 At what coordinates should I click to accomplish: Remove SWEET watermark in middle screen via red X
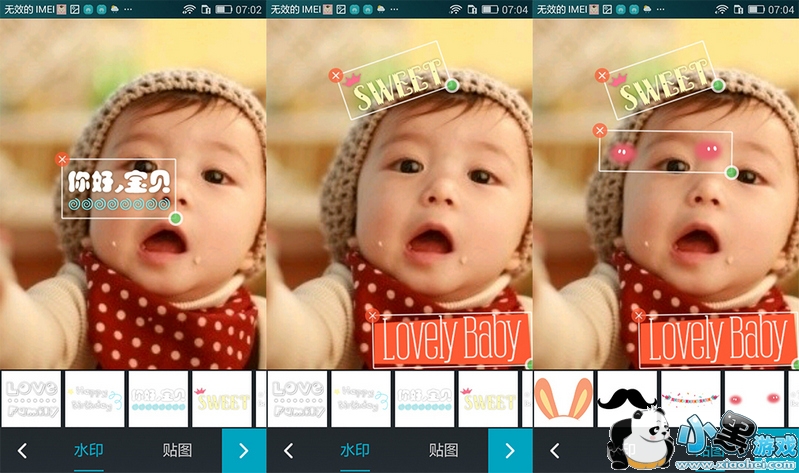click(x=335, y=75)
